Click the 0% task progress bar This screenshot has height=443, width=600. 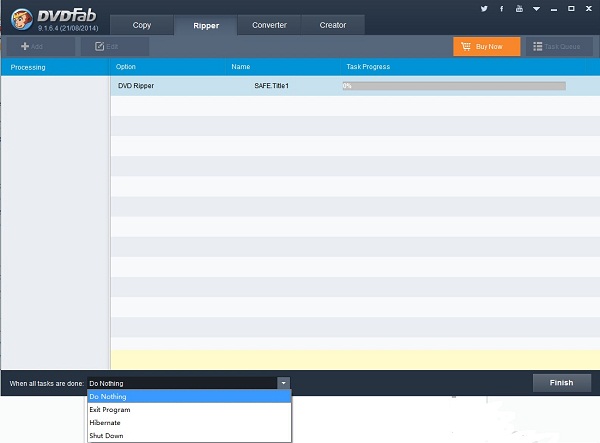tap(454, 86)
